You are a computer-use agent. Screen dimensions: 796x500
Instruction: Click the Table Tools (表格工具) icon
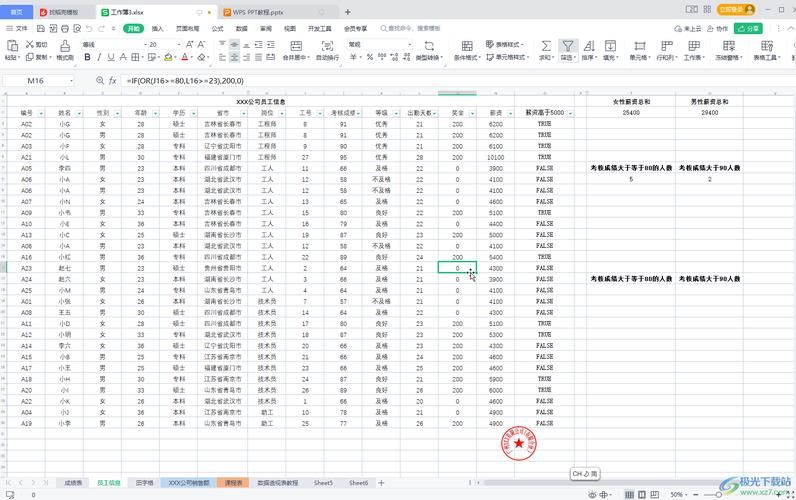tap(767, 46)
